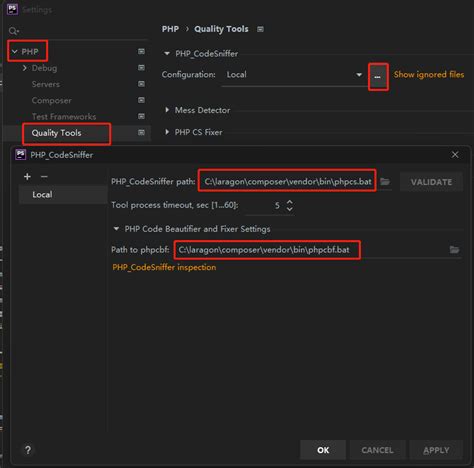Select Test Frameworks in the settings tree
This screenshot has width=474, height=468.
click(64, 116)
